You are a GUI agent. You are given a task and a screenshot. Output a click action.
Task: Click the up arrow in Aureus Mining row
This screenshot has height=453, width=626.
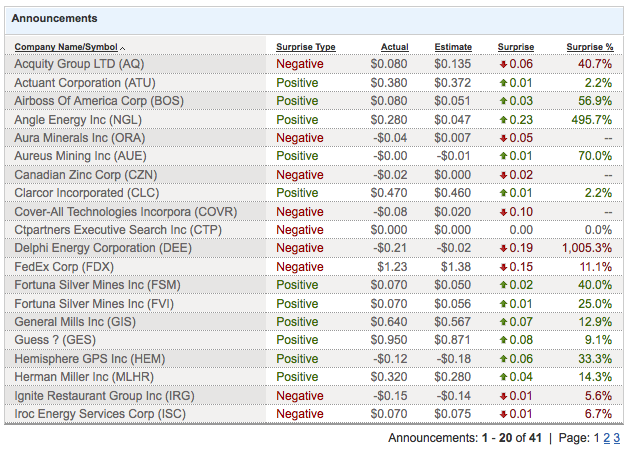click(x=503, y=156)
